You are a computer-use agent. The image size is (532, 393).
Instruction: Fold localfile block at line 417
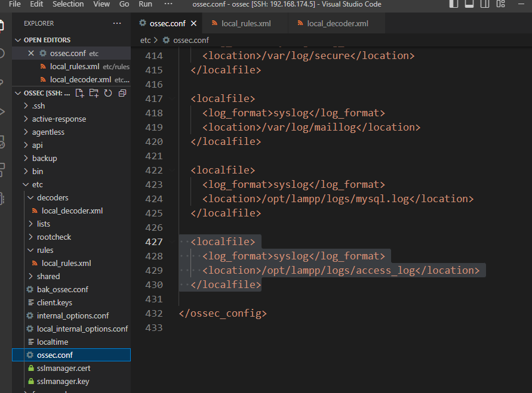pyautogui.click(x=173, y=98)
